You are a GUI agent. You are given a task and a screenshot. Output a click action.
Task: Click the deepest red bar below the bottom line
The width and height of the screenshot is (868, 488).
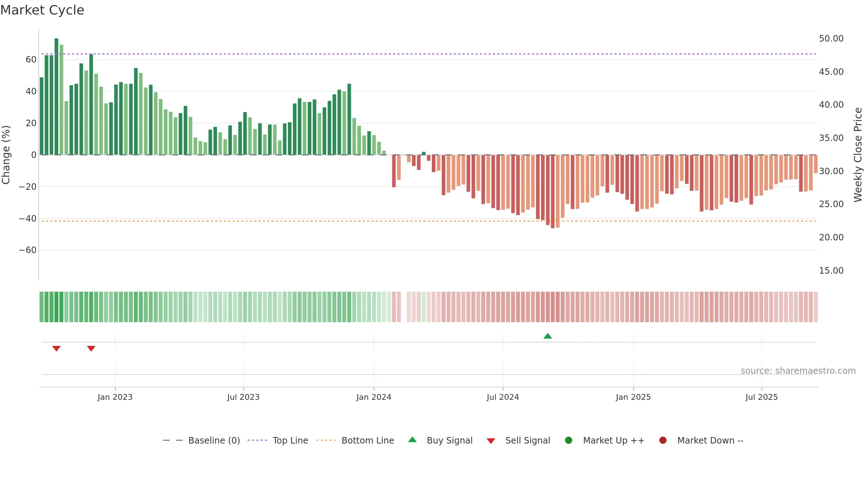pos(553,192)
